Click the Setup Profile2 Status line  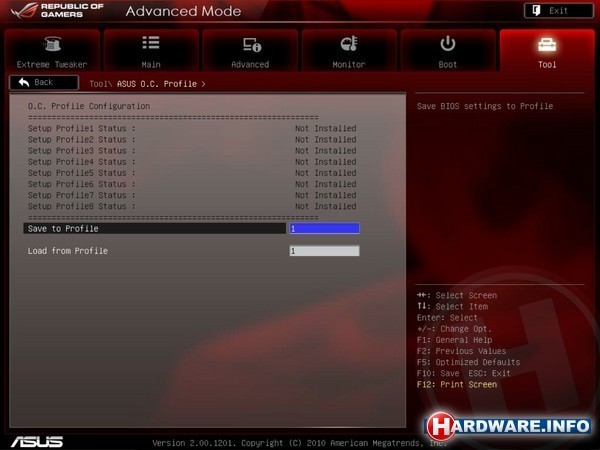[x=192, y=139]
